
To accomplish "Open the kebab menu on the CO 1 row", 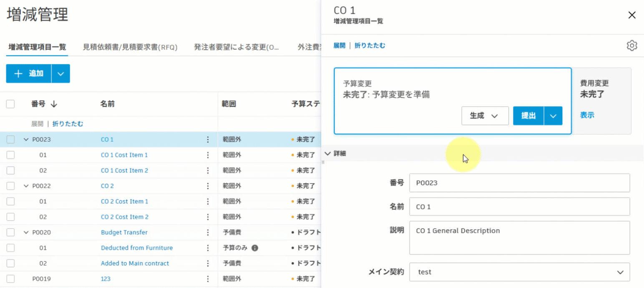I will (208, 139).
